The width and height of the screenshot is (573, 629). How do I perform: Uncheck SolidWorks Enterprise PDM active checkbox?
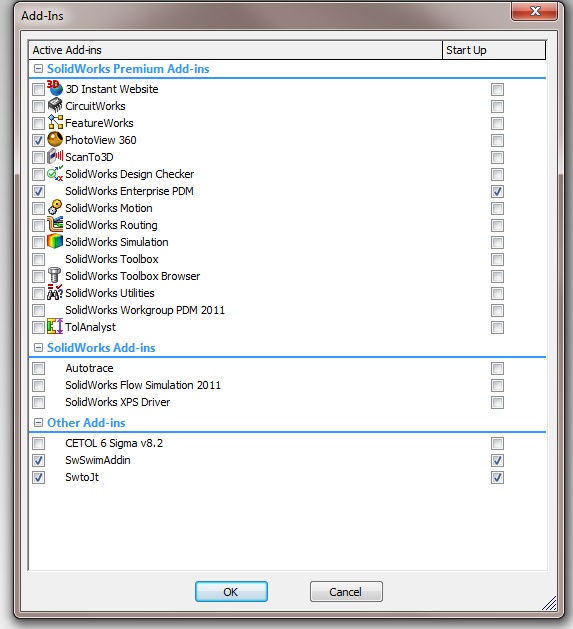click(x=39, y=191)
